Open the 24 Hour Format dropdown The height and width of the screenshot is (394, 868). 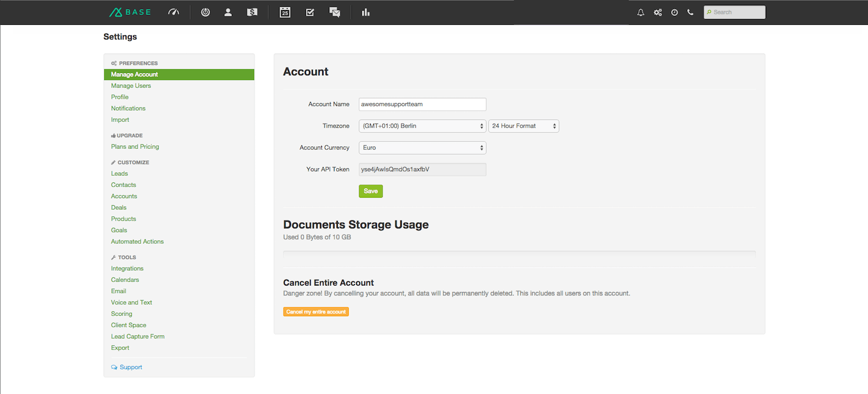point(523,126)
